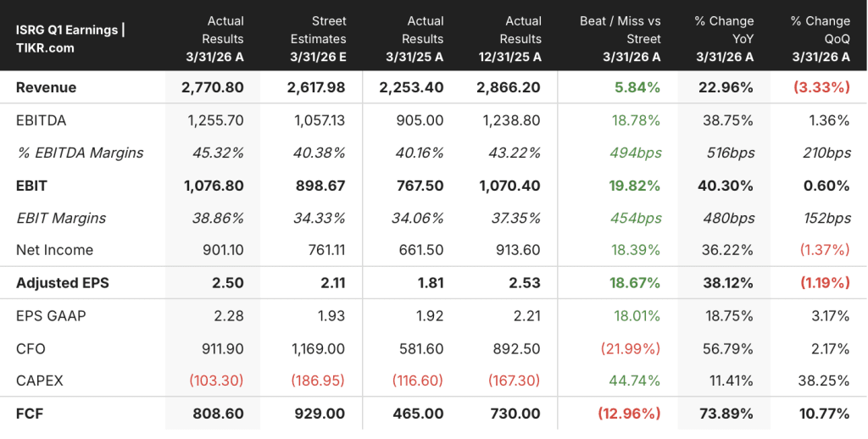868x439 pixels.
Task: Click FCF QoQ change 10.77%
Action: pos(824,414)
